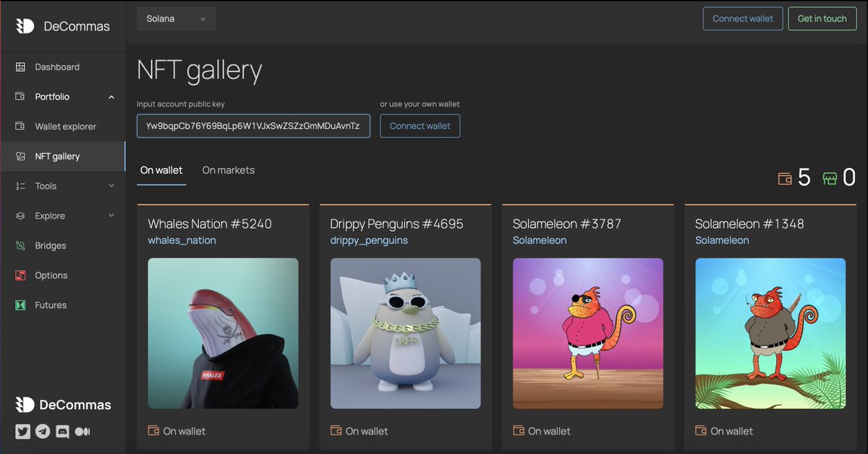Click the Solameleon #3787 title
Image resolution: width=868 pixels, height=454 pixels.
click(x=567, y=224)
